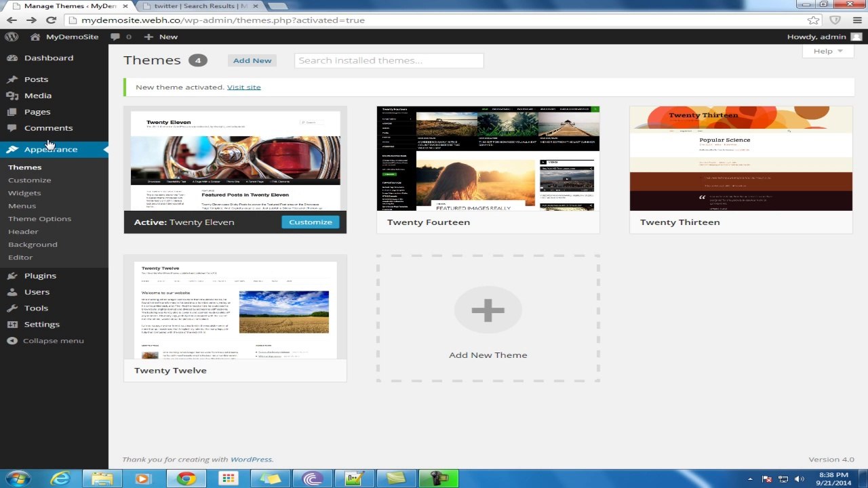Launch Internet Explorer from taskbar
Image resolution: width=868 pixels, height=488 pixels.
coord(60,479)
